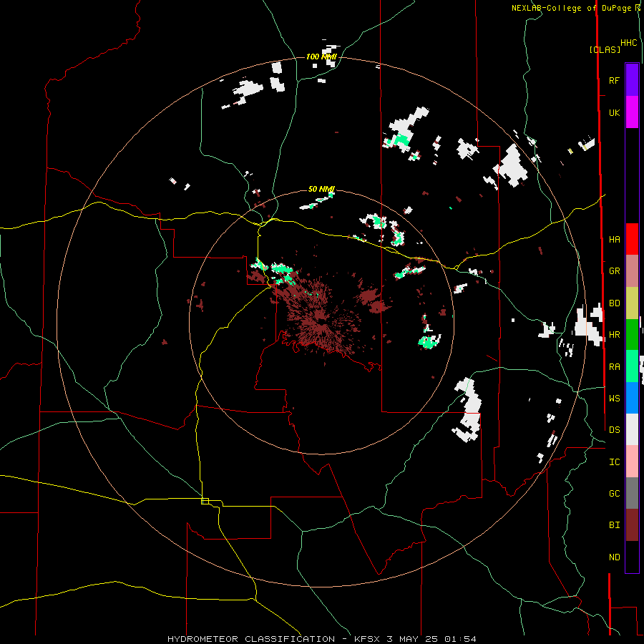Select the BD yellow legend block
644x644 pixels.
632,303
